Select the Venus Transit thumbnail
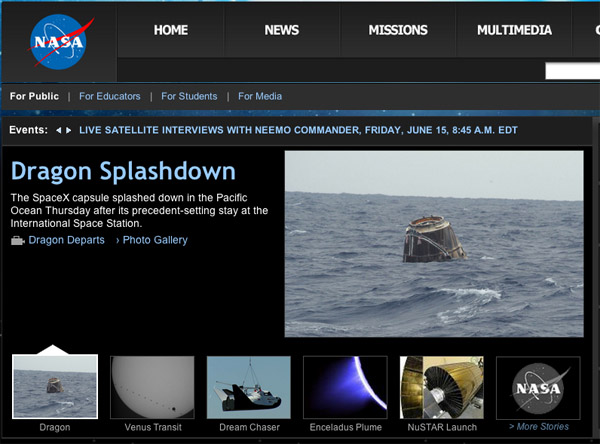 (x=152, y=387)
